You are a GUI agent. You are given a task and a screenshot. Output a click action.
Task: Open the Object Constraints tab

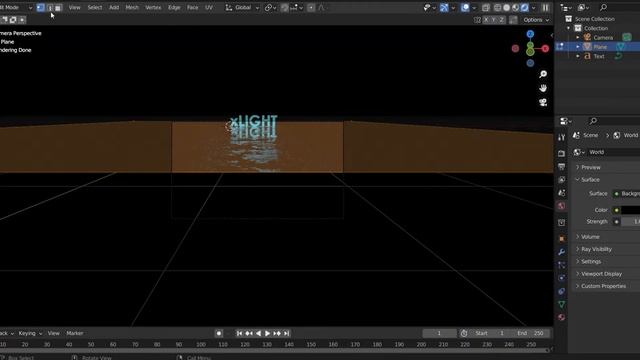point(562,291)
